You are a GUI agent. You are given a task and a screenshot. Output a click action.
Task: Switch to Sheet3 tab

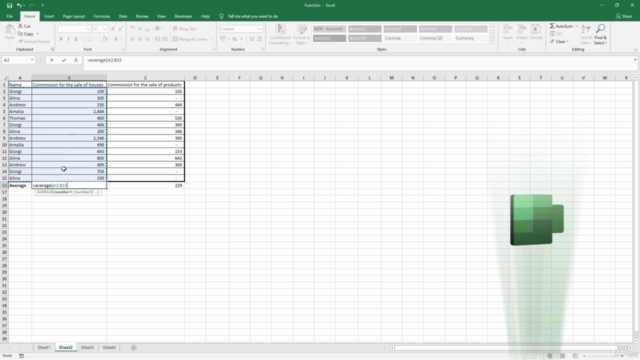87,347
